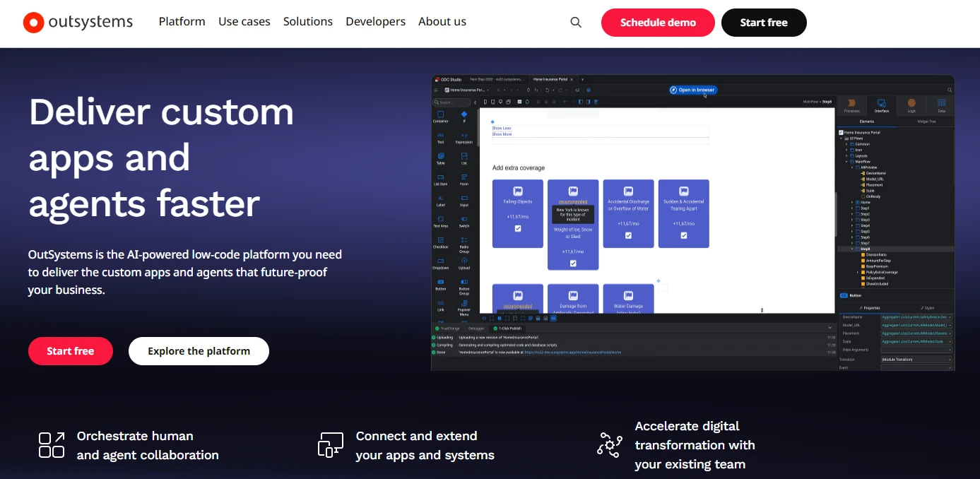Collapse the UI Flows tree node

tap(841, 138)
